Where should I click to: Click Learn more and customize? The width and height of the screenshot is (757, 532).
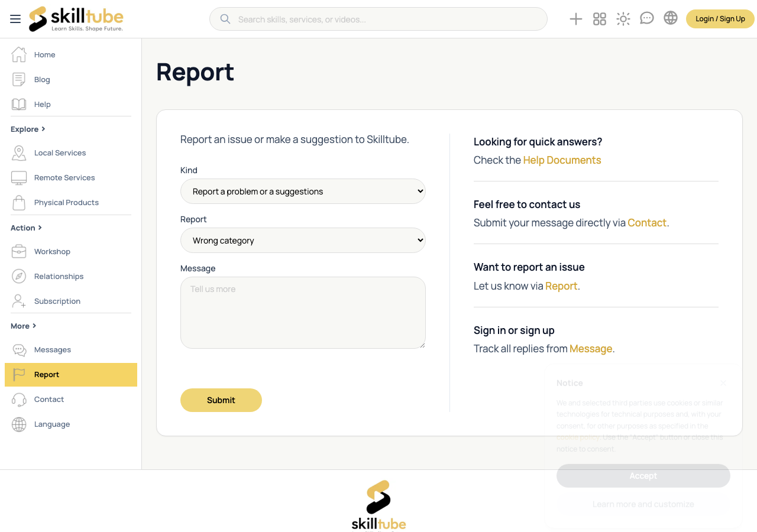point(643,504)
